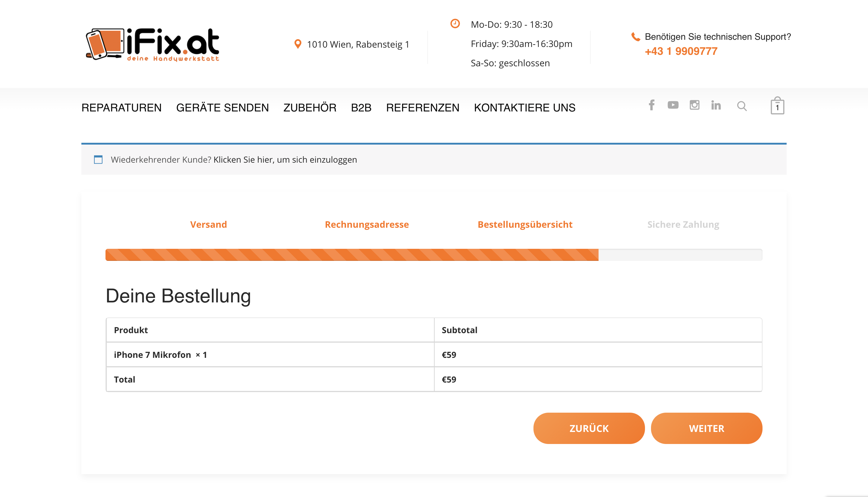Click the opening hours clock icon

(455, 23)
